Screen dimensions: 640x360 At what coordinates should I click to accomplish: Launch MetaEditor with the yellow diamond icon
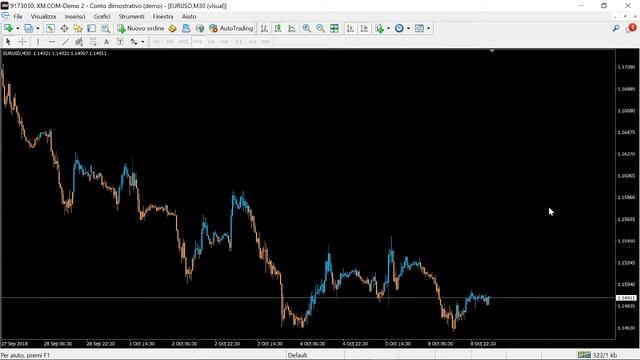click(173, 28)
